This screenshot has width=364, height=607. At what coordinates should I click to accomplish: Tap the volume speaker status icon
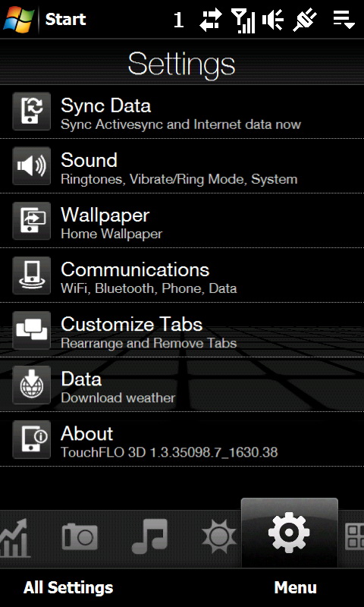pos(272,20)
